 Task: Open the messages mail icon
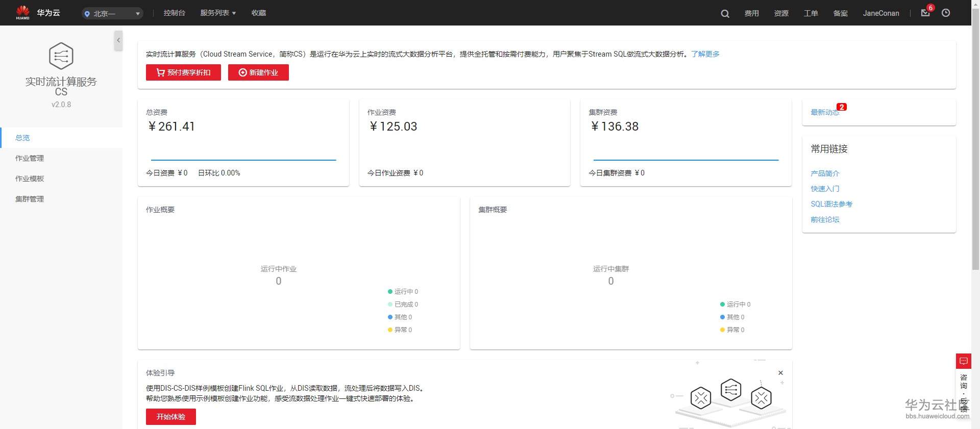[925, 13]
